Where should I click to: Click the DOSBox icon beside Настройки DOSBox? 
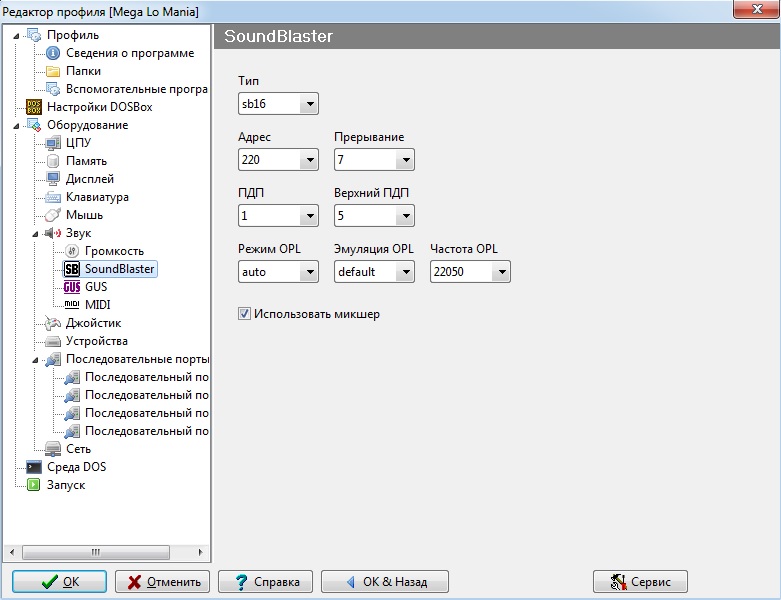34,107
